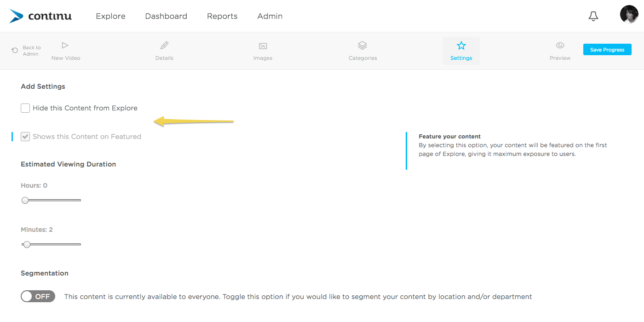
Task: Open the Categories layers step
Action: click(x=362, y=51)
